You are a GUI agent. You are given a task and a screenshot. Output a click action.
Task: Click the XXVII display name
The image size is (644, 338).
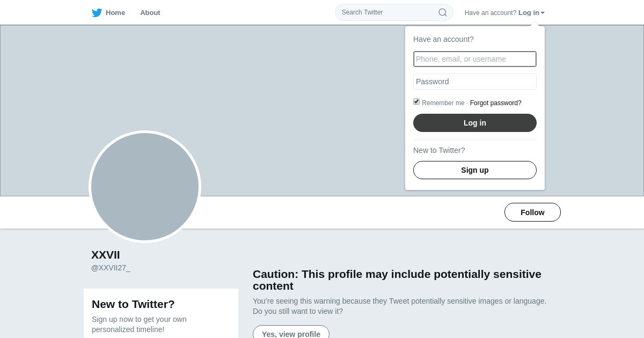[x=106, y=255]
